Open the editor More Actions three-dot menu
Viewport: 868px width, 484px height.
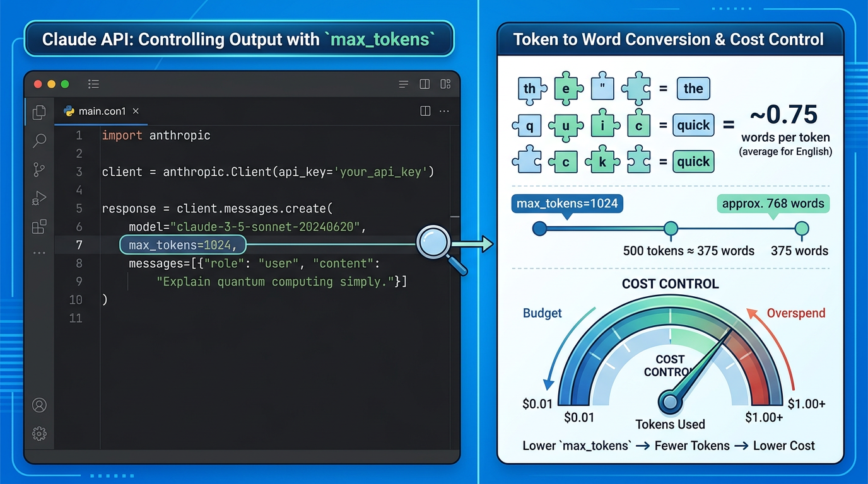click(x=444, y=111)
